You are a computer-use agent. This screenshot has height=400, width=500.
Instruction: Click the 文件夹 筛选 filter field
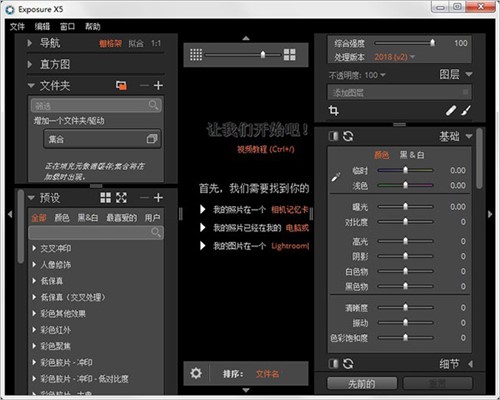pos(96,106)
